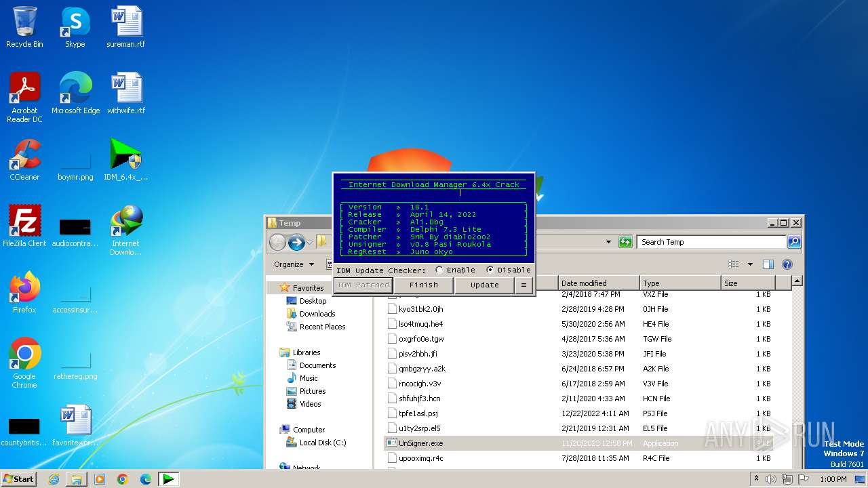This screenshot has height=488, width=868.
Task: Select the accessinsur desktop file
Action: [x=75, y=298]
